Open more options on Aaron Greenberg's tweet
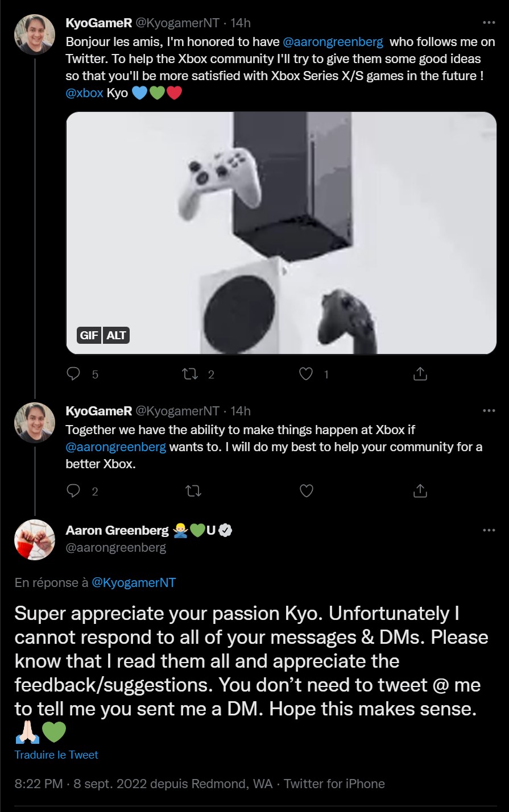The height and width of the screenshot is (812, 509). tap(489, 530)
